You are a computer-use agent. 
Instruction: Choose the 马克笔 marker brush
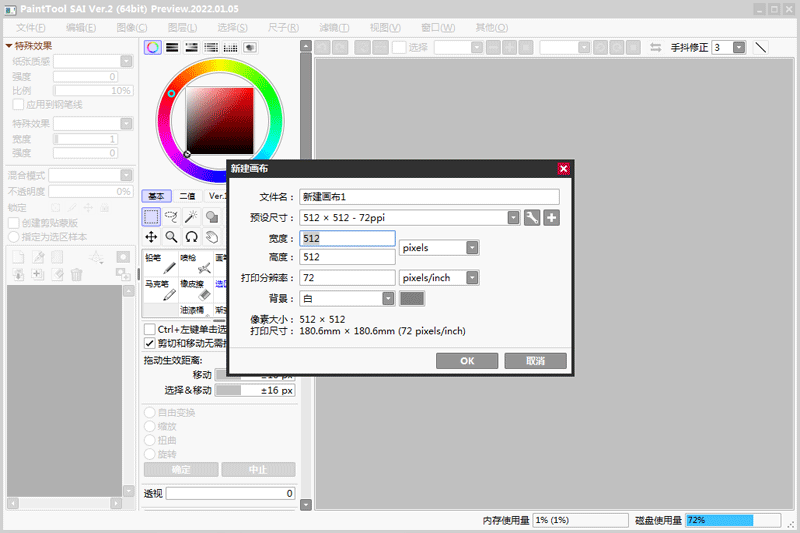pyautogui.click(x=160, y=290)
